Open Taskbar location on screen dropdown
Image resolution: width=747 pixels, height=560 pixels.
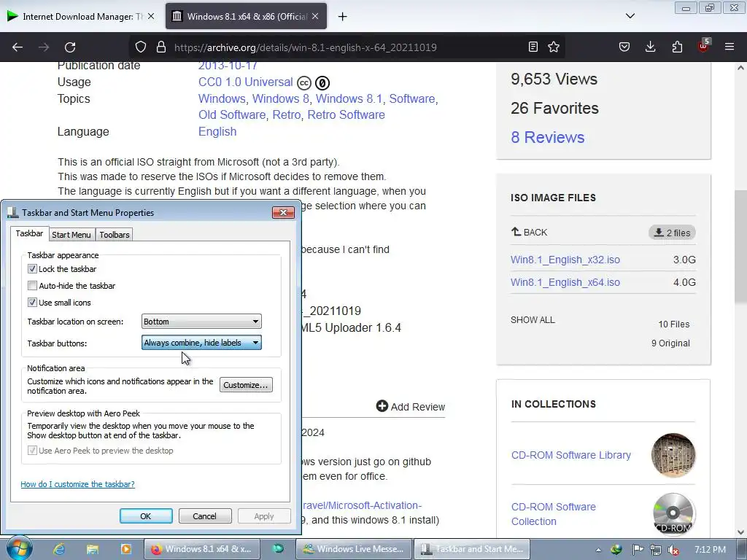[201, 322]
